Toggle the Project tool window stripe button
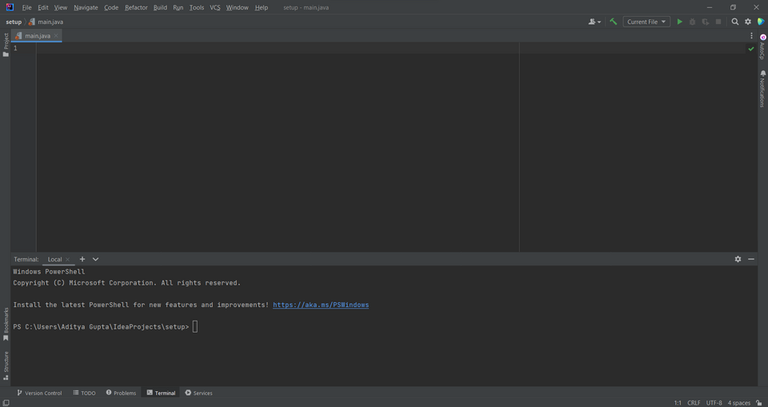Image resolution: width=768 pixels, height=407 pixels. (5, 42)
